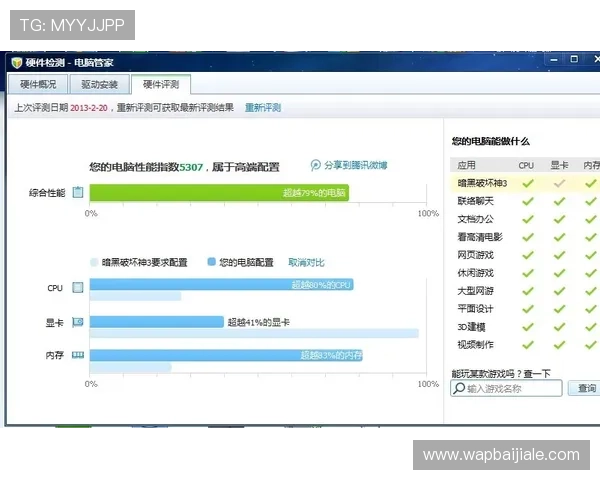The image size is (600, 480).
Task: Click 分享到腾讯微博 link
Action: [355, 165]
